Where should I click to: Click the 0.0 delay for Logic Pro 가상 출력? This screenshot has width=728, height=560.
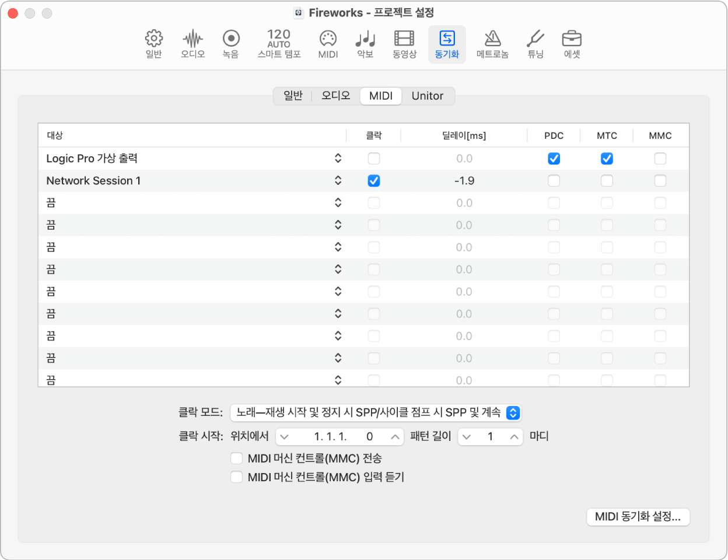click(x=464, y=159)
